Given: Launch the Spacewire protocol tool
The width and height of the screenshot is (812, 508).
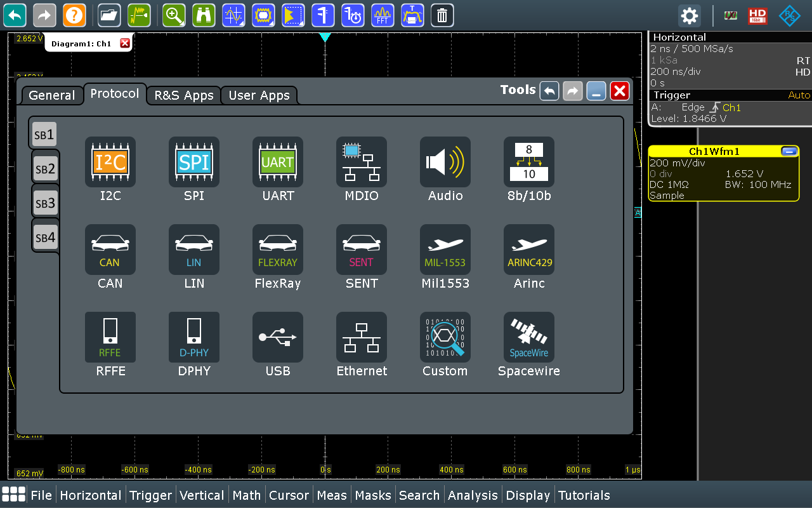Looking at the screenshot, I should pyautogui.click(x=529, y=337).
